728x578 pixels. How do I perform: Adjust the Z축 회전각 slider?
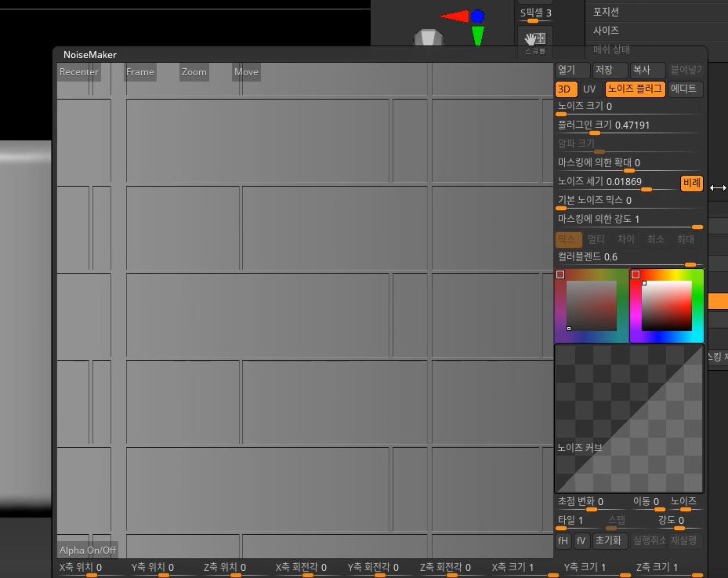[x=453, y=569]
